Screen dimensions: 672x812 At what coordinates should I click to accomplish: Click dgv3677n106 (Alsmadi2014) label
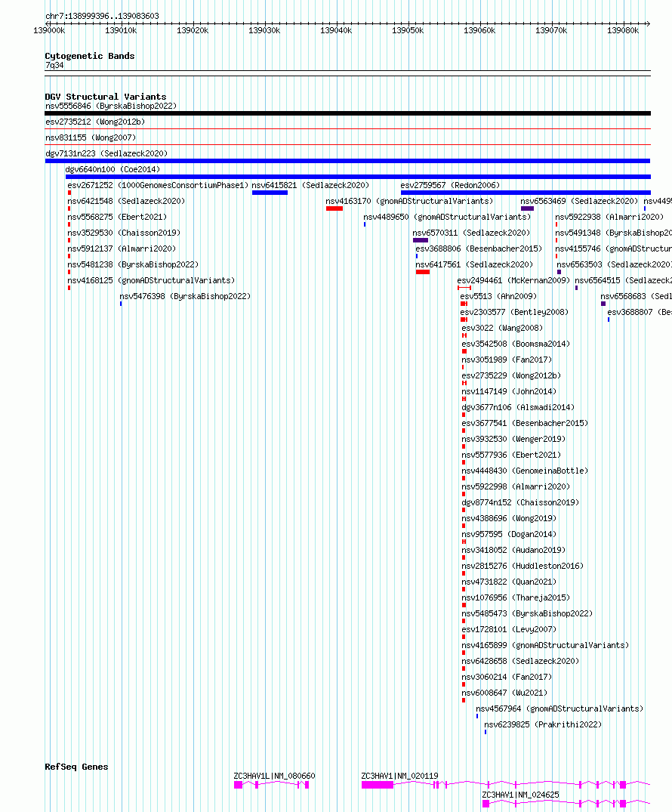point(518,408)
